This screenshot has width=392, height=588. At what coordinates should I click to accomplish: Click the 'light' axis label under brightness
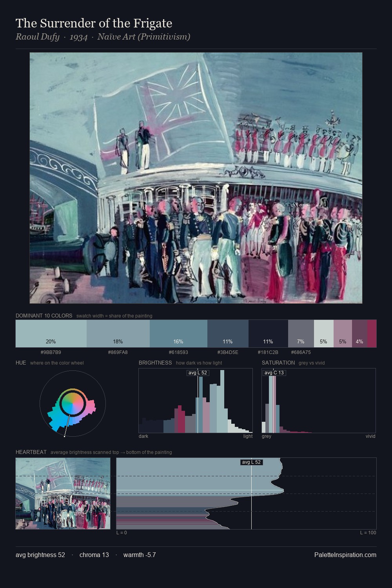point(248,436)
